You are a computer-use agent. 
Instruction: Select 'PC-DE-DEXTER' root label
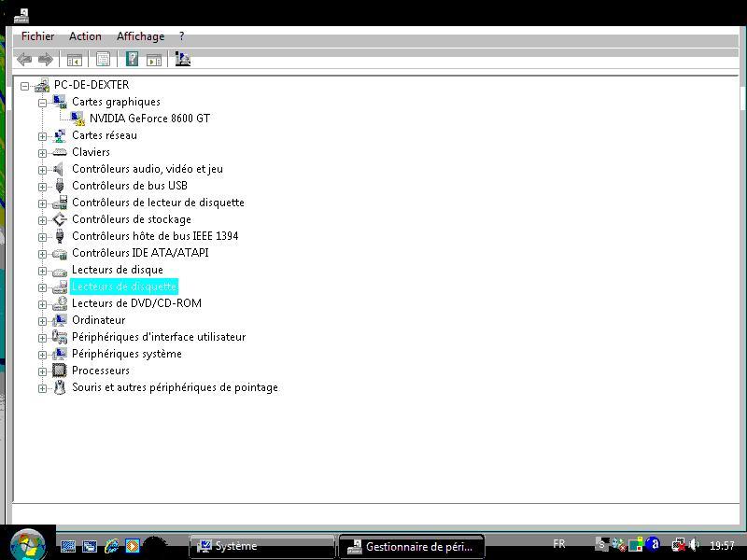pos(92,85)
